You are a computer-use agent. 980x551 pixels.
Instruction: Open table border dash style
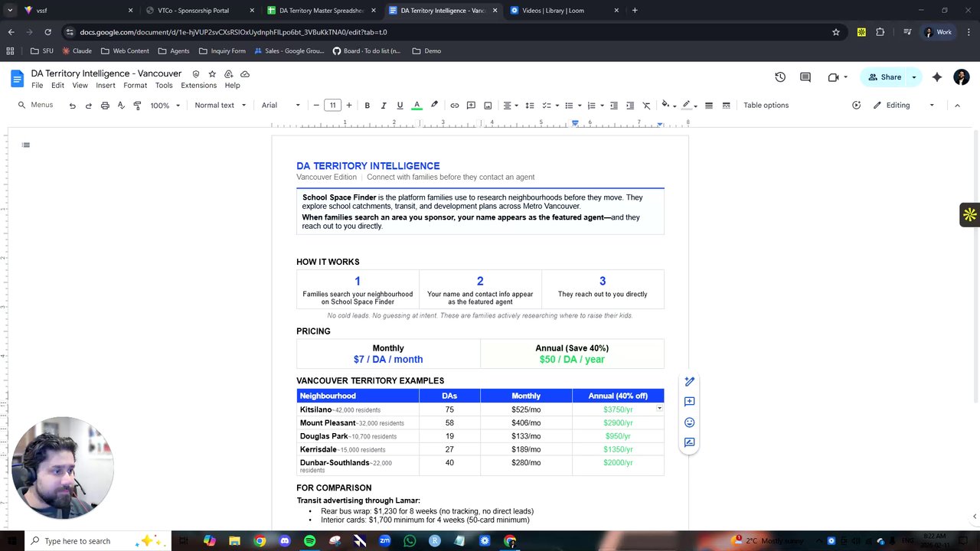tap(726, 106)
